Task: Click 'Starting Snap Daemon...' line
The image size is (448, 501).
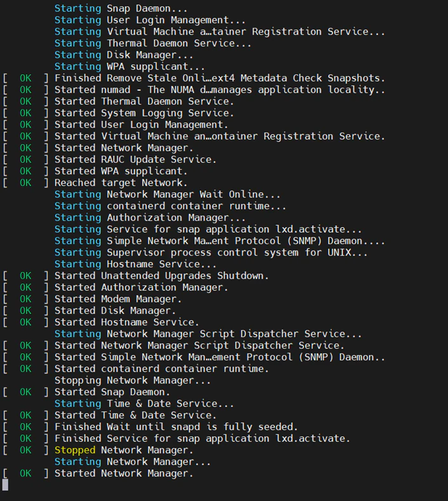Action: (x=121, y=9)
